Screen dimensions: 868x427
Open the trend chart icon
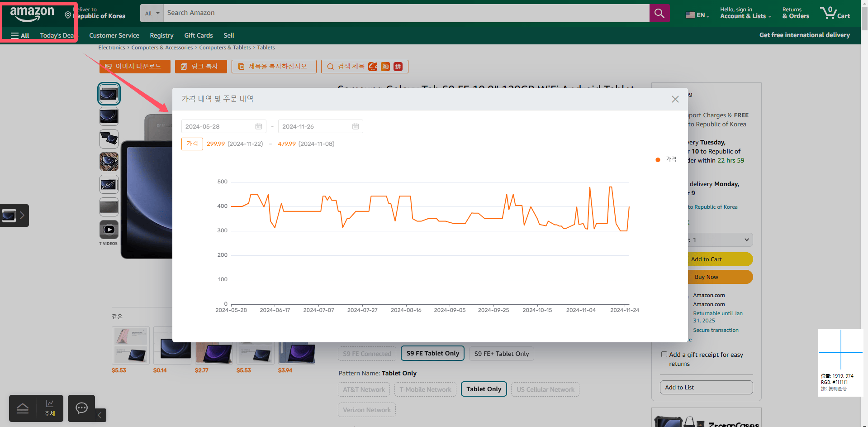click(x=50, y=408)
